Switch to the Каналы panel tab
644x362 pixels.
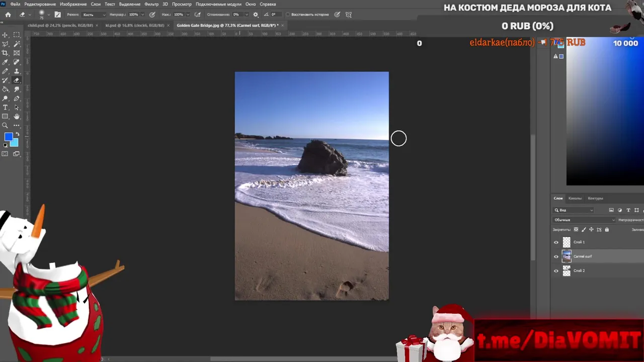pyautogui.click(x=575, y=198)
